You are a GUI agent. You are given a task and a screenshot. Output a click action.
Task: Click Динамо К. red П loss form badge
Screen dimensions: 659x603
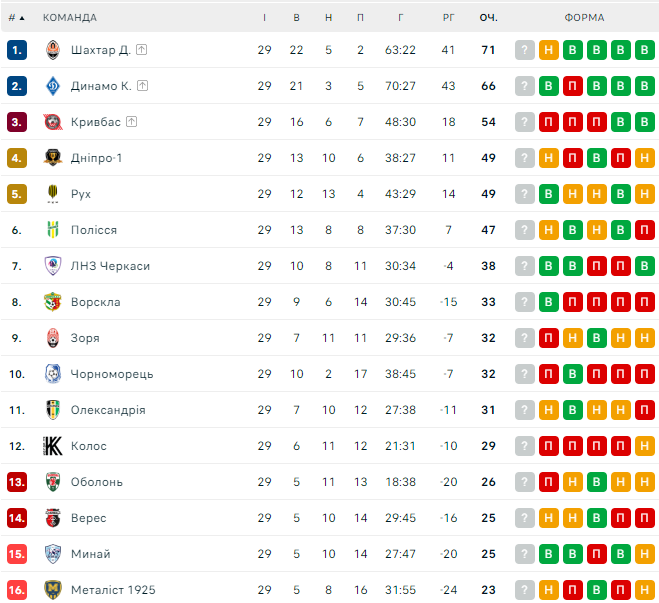[x=572, y=86]
